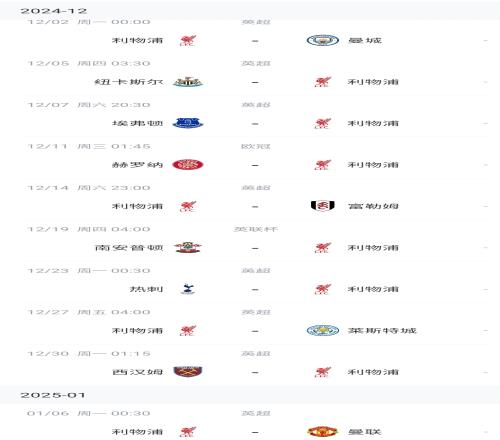Image resolution: width=500 pixels, height=440 pixels.
Task: Click the Southampton crest
Action: coord(188,248)
